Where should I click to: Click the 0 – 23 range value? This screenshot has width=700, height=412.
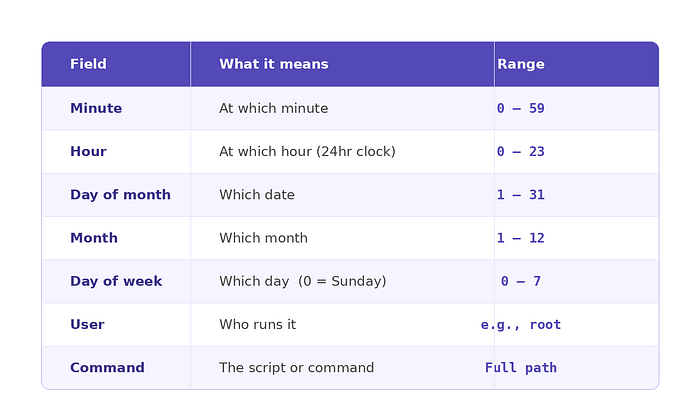[x=521, y=152]
